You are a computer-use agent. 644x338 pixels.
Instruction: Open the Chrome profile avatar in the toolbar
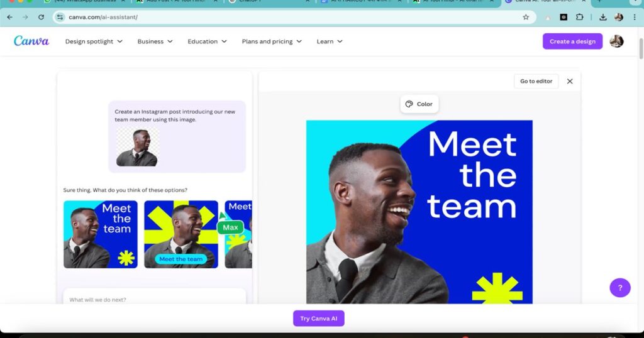point(619,17)
